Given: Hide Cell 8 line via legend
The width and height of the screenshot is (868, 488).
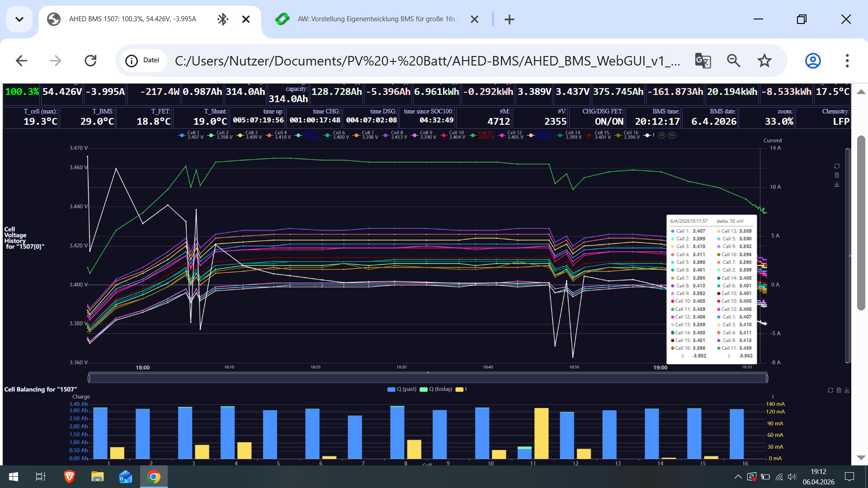Looking at the screenshot, I should click(392, 135).
